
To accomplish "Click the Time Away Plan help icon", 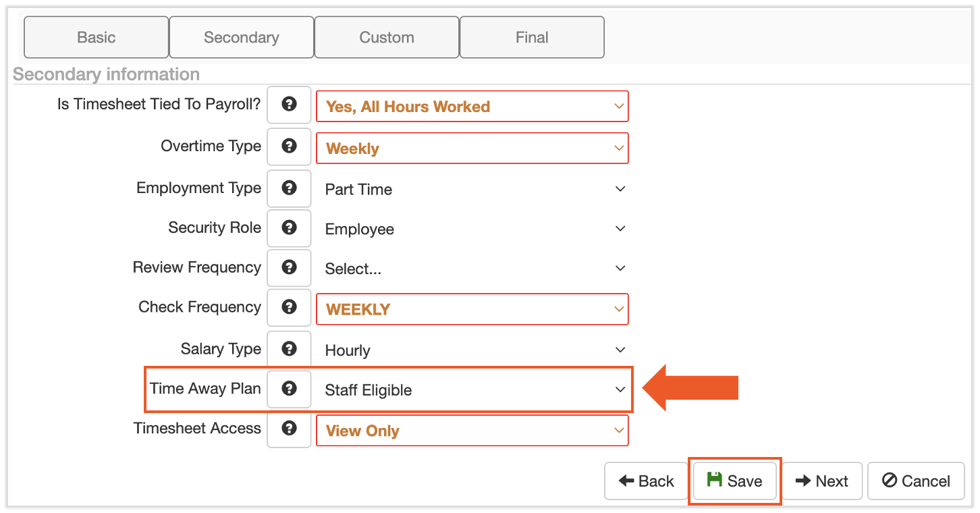I will coord(289,389).
